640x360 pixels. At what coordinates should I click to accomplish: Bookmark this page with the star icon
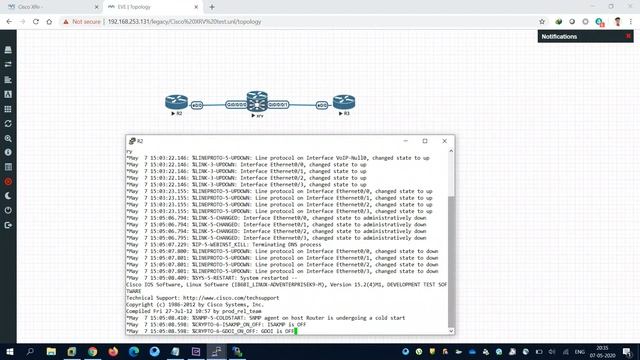[542, 22]
